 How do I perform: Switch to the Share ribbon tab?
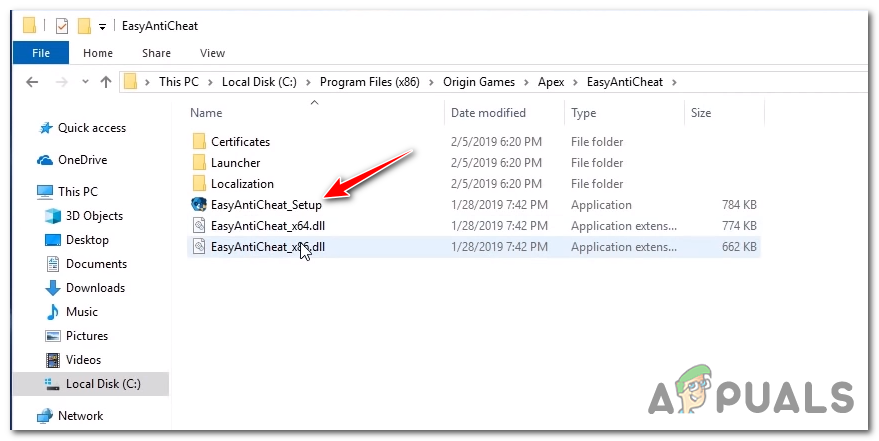point(156,53)
